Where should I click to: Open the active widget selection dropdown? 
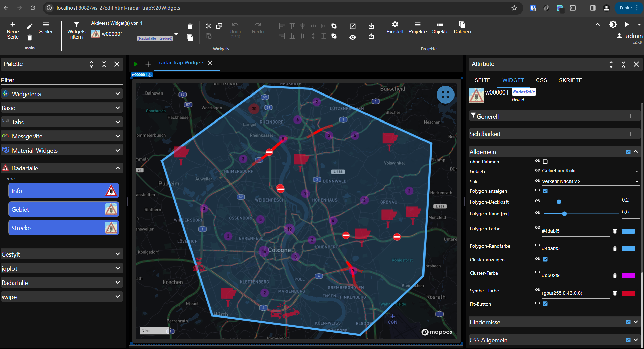pyautogui.click(x=176, y=34)
